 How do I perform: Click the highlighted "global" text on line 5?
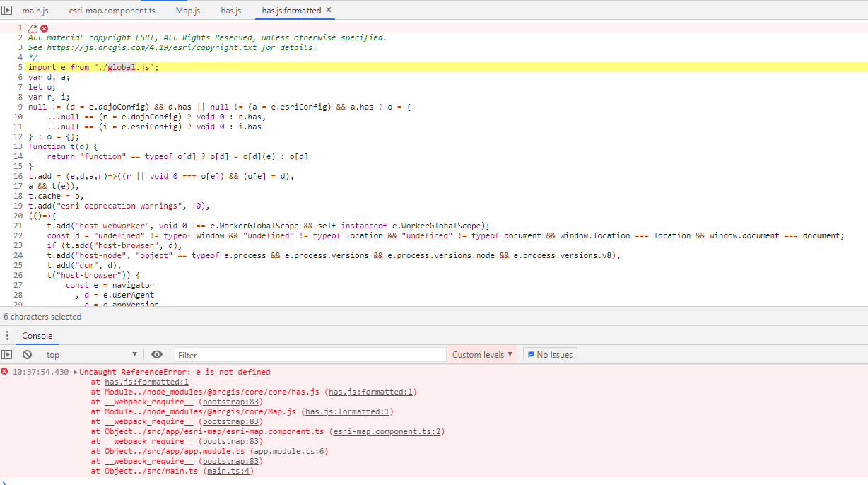pyautogui.click(x=122, y=67)
